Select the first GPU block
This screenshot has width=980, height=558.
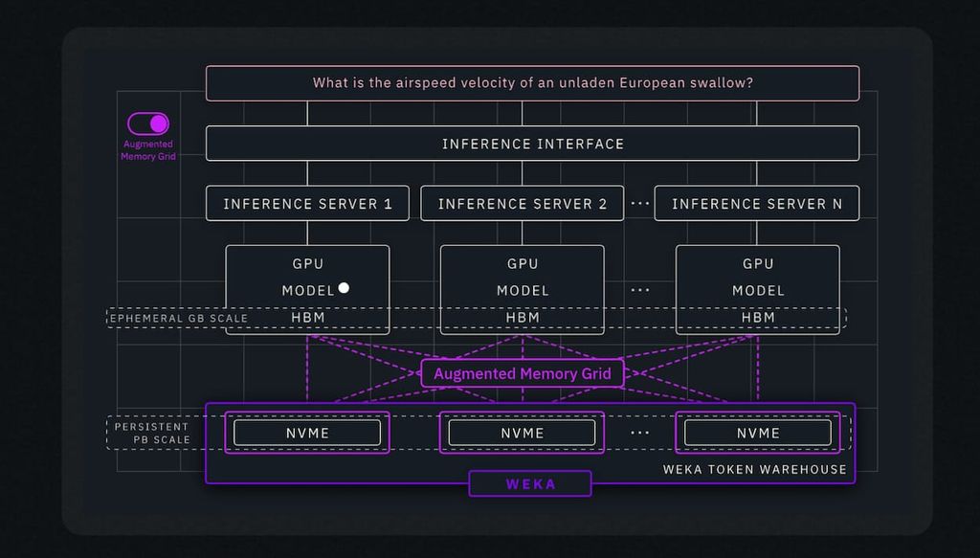coord(307,289)
